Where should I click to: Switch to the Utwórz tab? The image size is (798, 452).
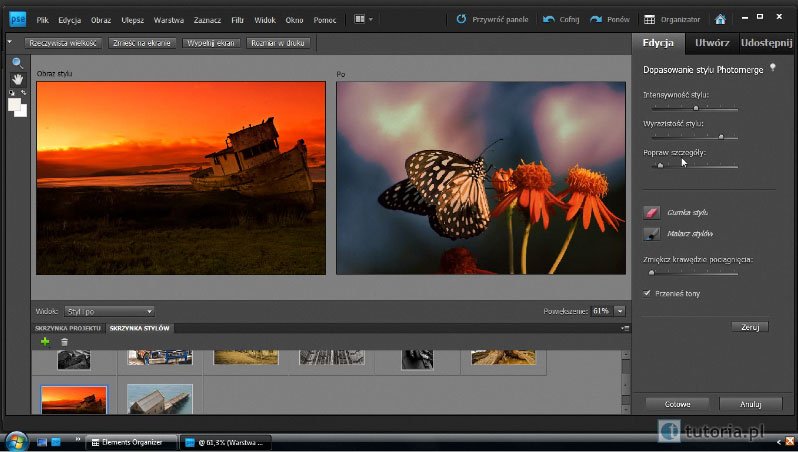[711, 43]
